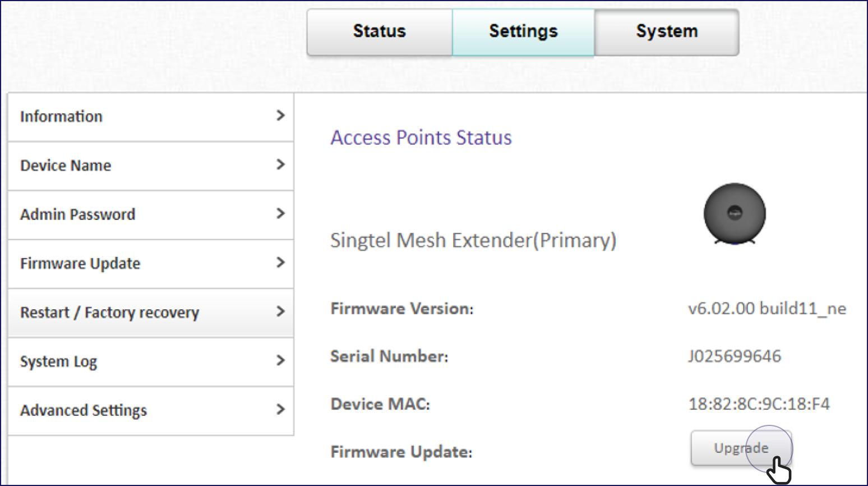Open the System Log entry
The height and width of the screenshot is (486, 868).
151,362
